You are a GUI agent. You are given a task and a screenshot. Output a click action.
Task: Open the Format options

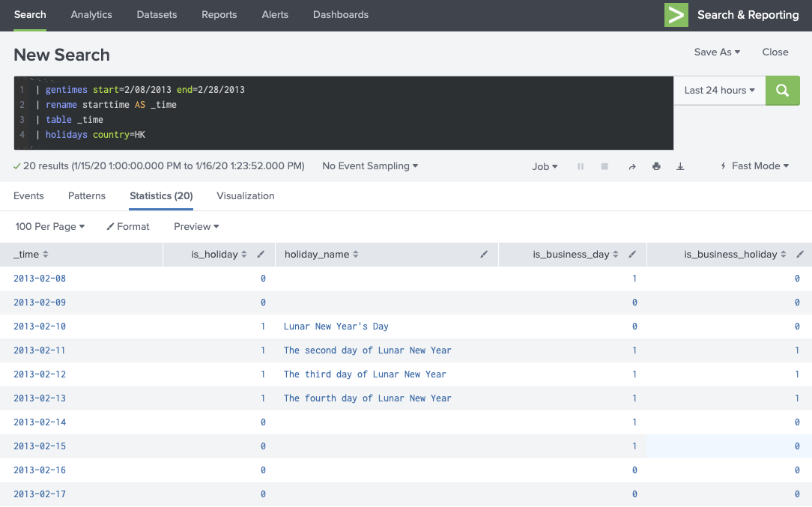(x=128, y=226)
